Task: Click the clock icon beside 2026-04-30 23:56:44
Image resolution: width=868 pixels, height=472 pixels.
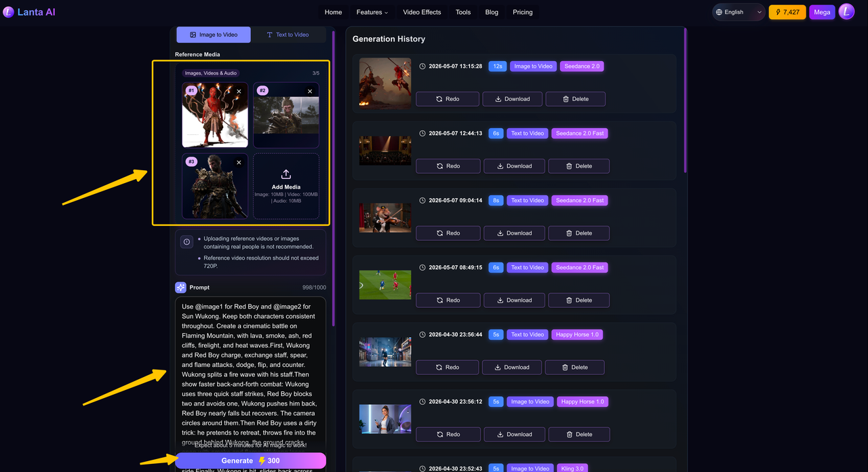Action: pyautogui.click(x=422, y=335)
